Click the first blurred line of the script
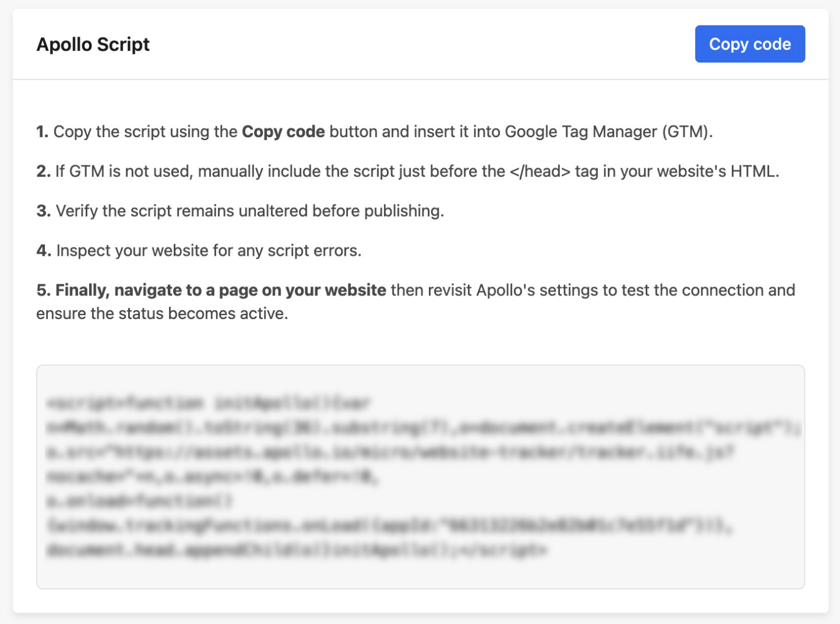This screenshot has width=840, height=624. [209, 404]
